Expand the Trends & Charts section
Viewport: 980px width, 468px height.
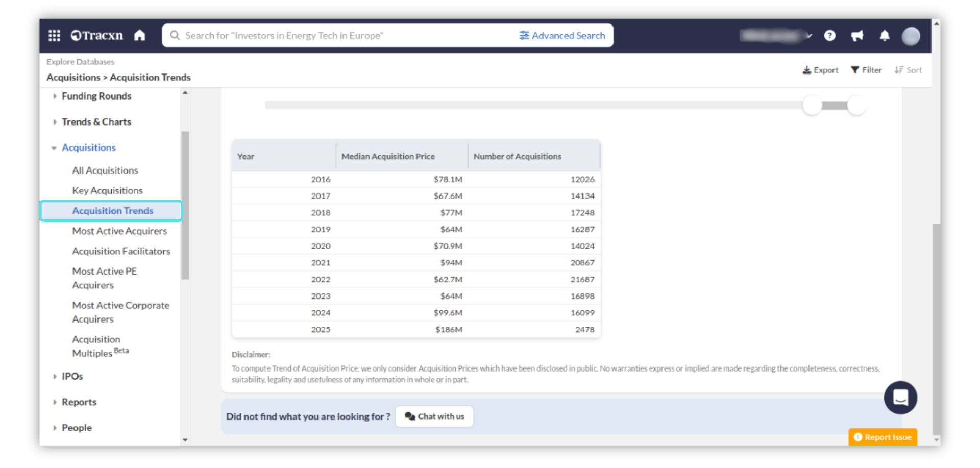point(55,122)
